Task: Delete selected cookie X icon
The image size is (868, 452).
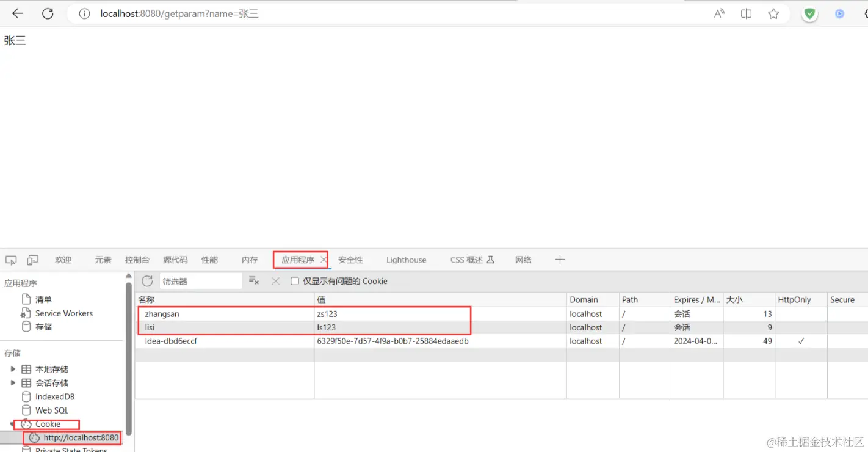Action: (x=276, y=281)
